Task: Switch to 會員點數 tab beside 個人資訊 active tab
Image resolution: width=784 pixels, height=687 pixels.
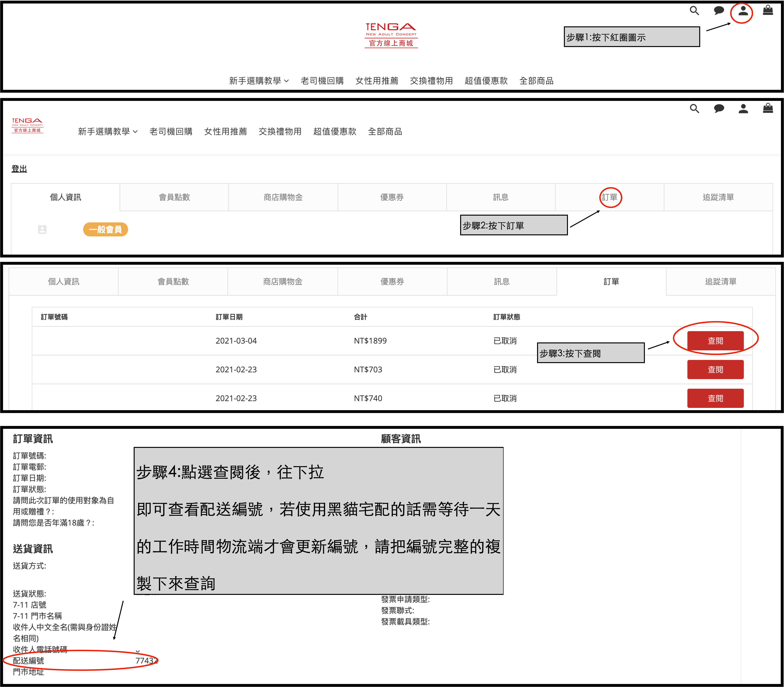Action: point(175,197)
